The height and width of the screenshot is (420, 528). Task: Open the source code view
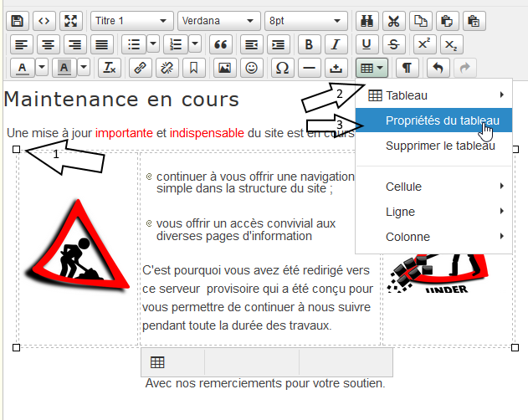coord(44,21)
